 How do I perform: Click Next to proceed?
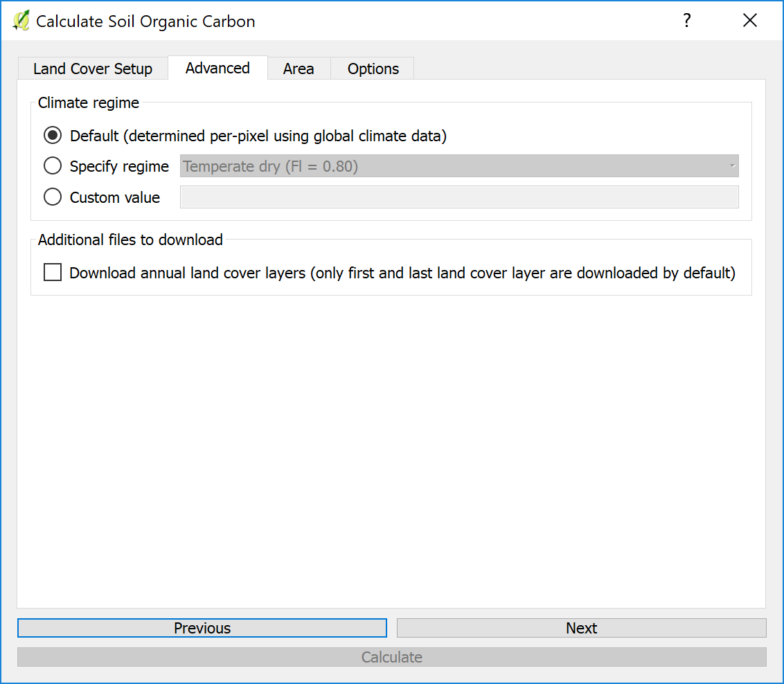tap(581, 628)
